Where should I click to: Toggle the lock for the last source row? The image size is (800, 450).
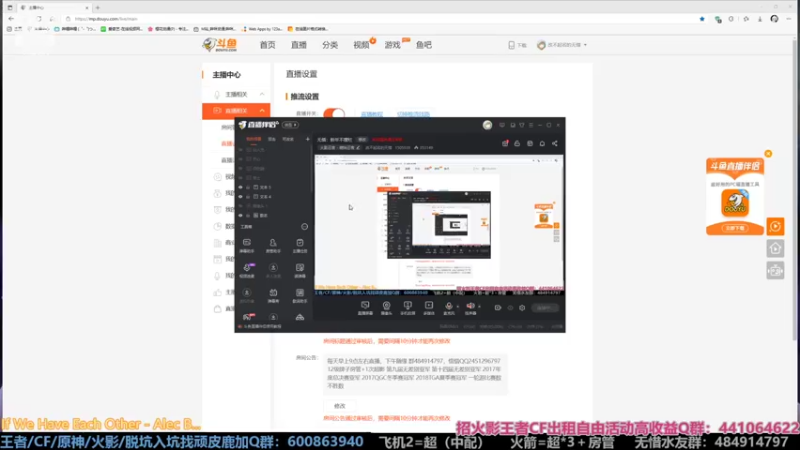tap(248, 215)
